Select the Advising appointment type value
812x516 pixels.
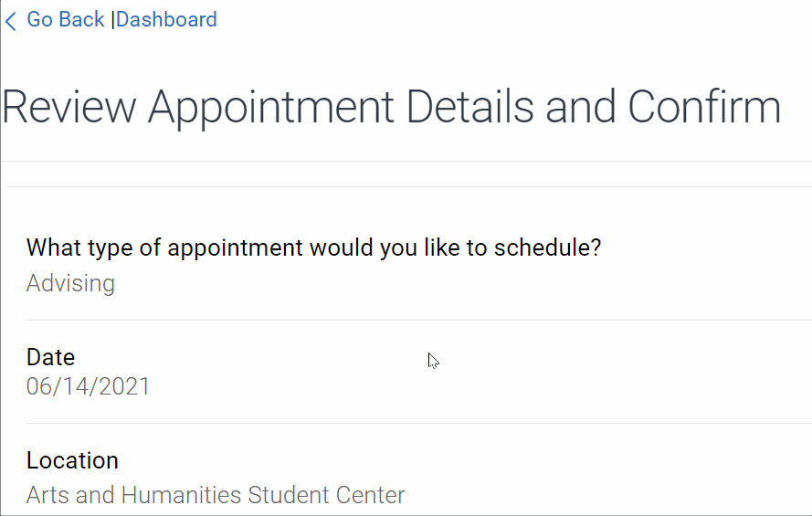pos(70,283)
